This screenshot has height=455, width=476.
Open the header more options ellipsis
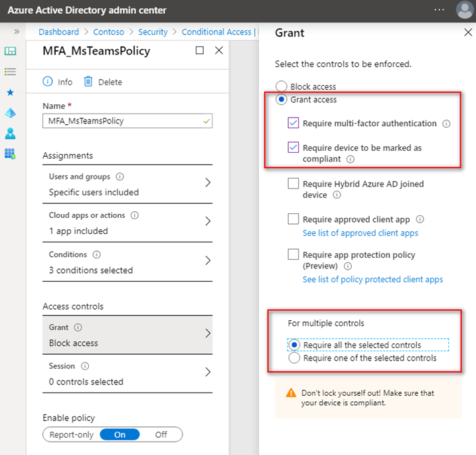pos(439,10)
